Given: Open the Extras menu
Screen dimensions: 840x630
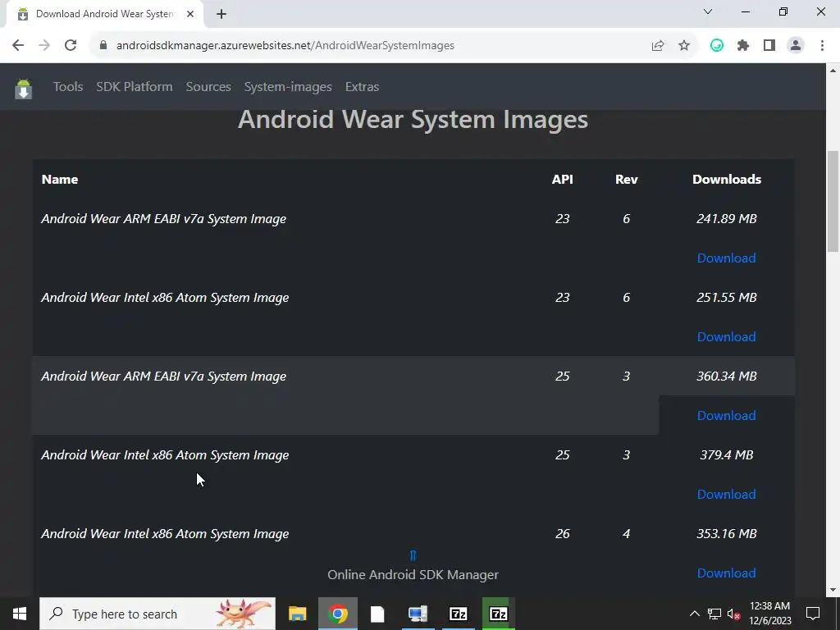Looking at the screenshot, I should [362, 87].
